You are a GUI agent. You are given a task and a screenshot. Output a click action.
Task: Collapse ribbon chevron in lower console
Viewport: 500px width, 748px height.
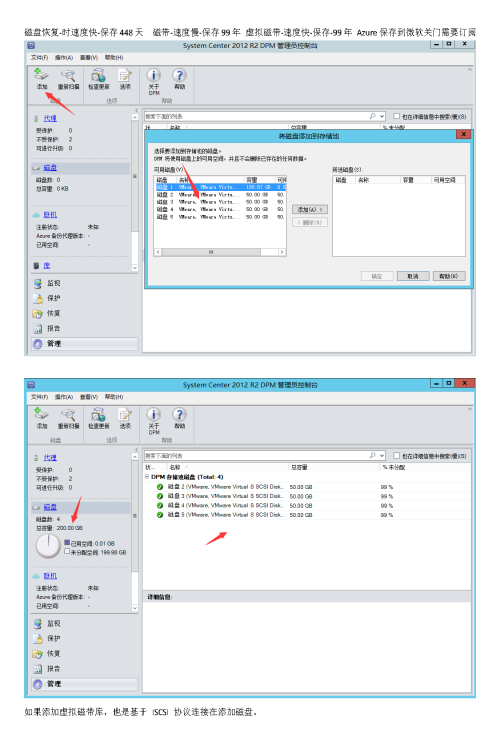[x=469, y=409]
